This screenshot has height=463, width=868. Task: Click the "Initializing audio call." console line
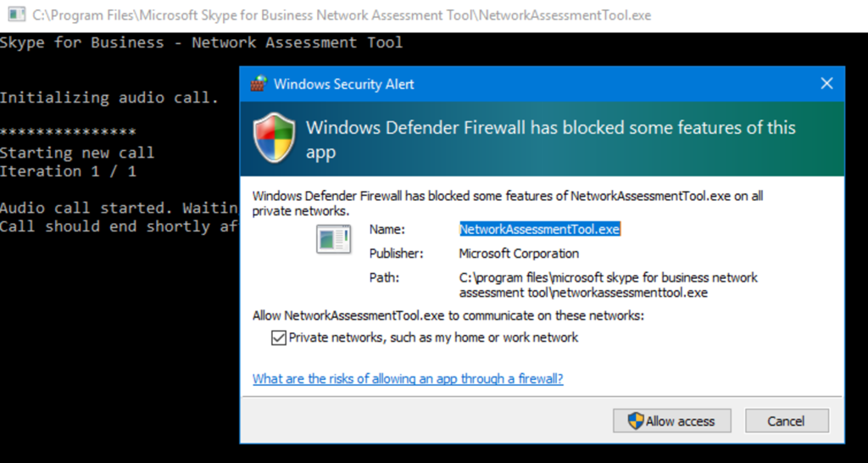(x=108, y=98)
